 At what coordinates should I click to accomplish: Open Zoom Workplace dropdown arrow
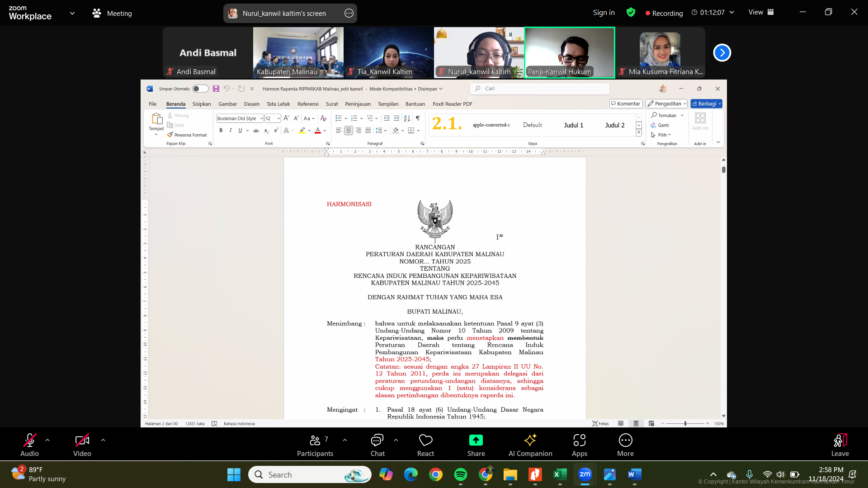coord(72,13)
